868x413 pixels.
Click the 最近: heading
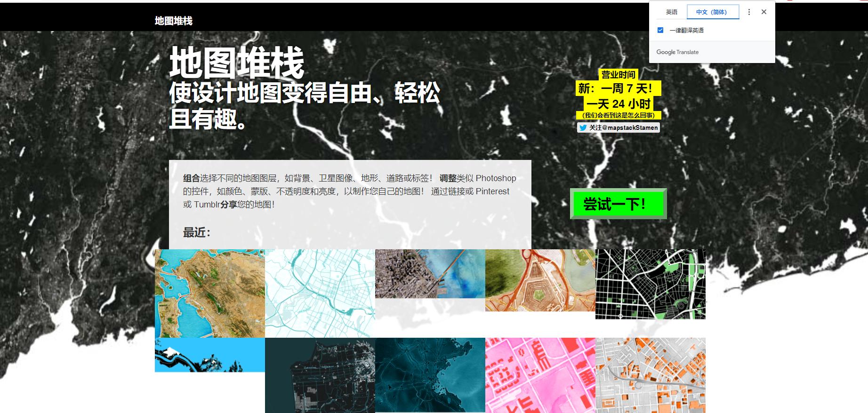[197, 232]
